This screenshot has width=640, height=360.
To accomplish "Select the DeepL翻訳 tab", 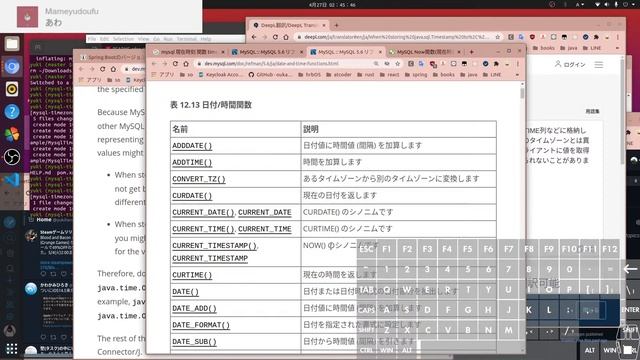I will [x=289, y=25].
